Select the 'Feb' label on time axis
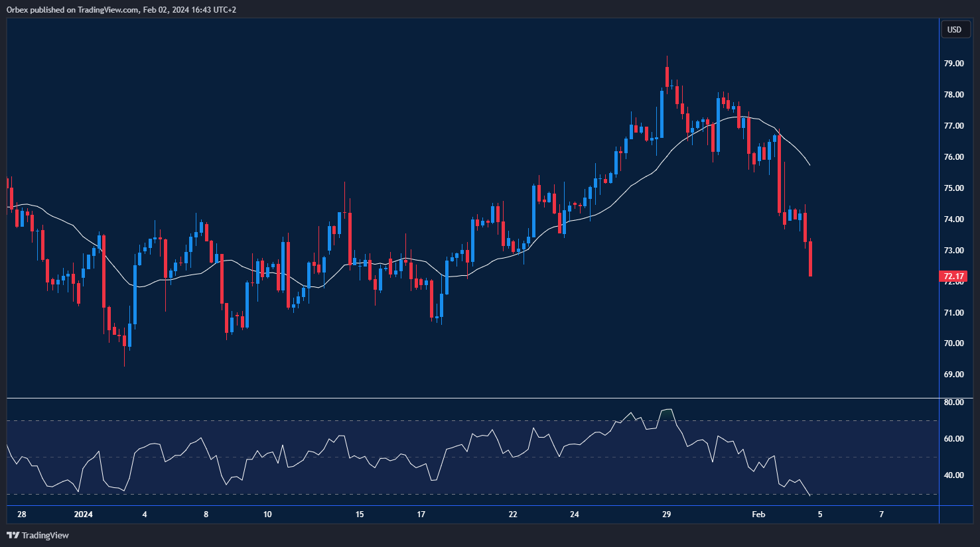980x547 pixels. click(x=758, y=515)
